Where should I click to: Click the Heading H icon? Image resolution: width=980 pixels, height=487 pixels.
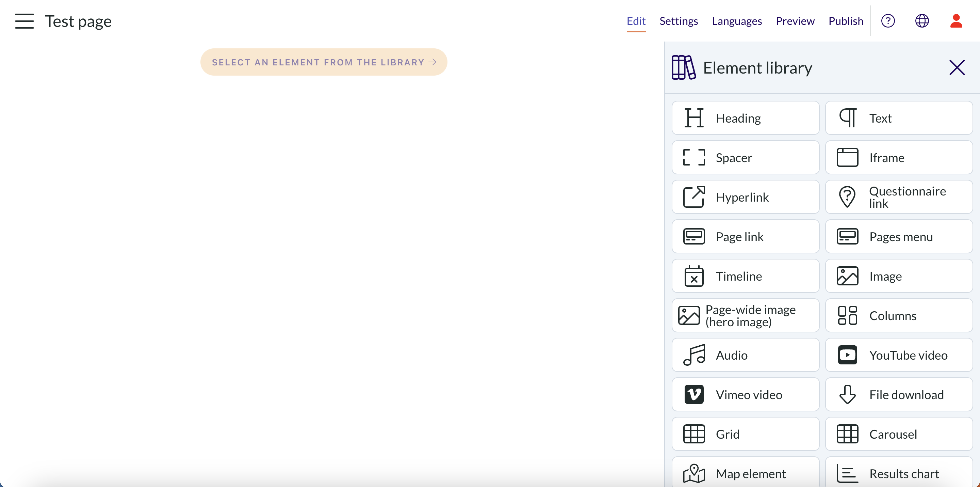pos(694,117)
